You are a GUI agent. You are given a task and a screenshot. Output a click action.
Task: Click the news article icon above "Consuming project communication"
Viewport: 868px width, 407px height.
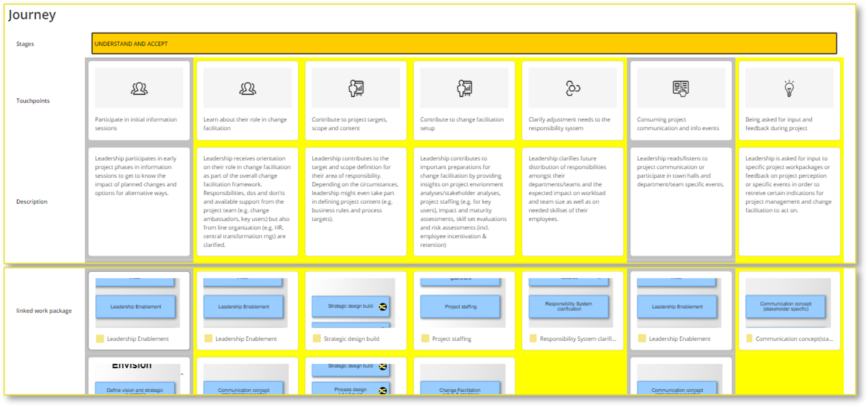pos(680,88)
